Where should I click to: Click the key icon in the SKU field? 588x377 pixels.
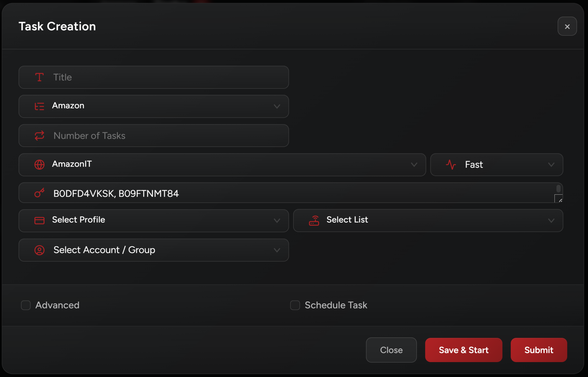pyautogui.click(x=39, y=193)
